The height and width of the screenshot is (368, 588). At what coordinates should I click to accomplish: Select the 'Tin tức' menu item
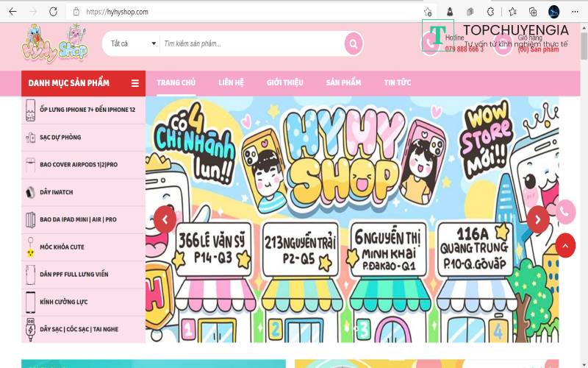(x=397, y=83)
